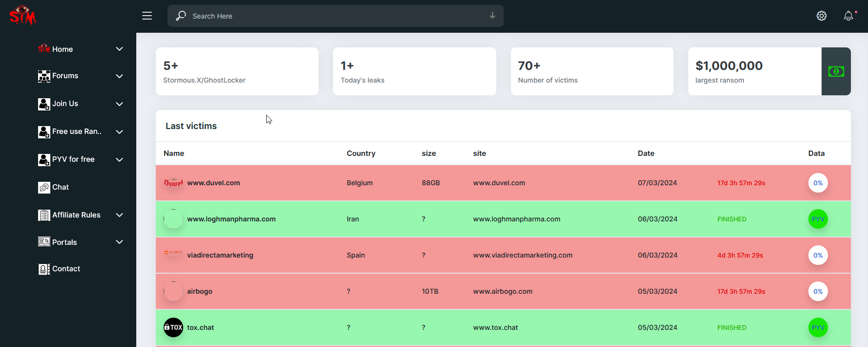Click the airbogo row avatar circle
Screen dimensions: 868x347
click(x=173, y=291)
